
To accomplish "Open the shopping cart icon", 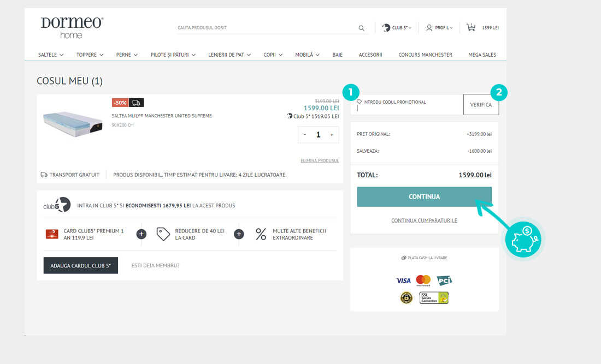I will 471,27.
